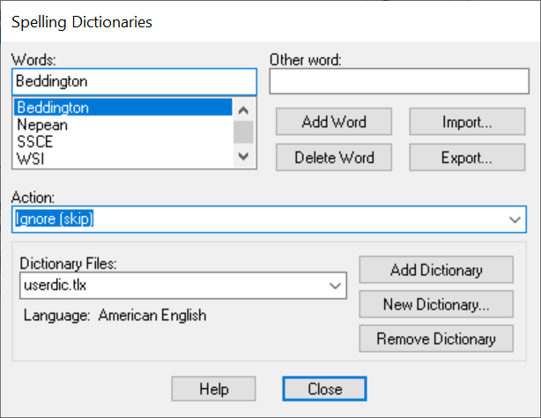This screenshot has width=541, height=418.
Task: Click the words list scroll up arrow
Action: [x=244, y=110]
